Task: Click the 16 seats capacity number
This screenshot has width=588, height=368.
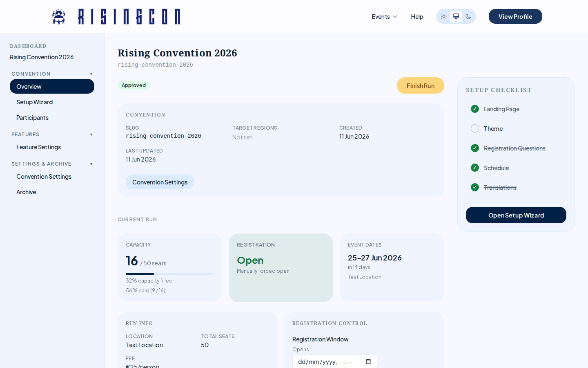Action: 132,260
